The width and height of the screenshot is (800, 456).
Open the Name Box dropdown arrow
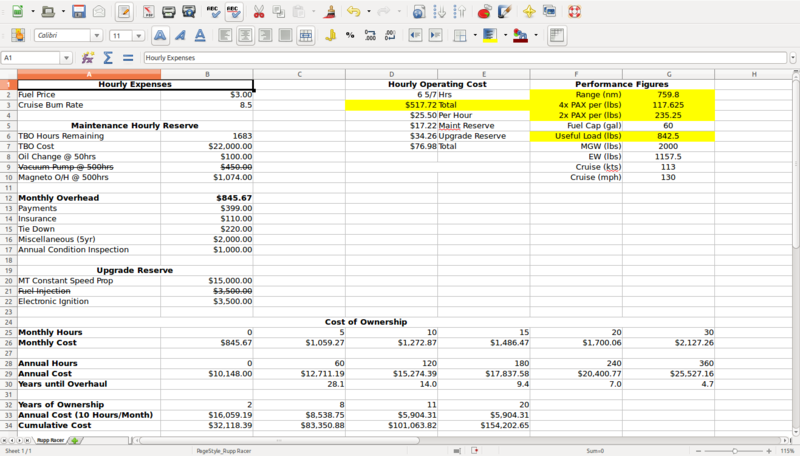pos(66,58)
